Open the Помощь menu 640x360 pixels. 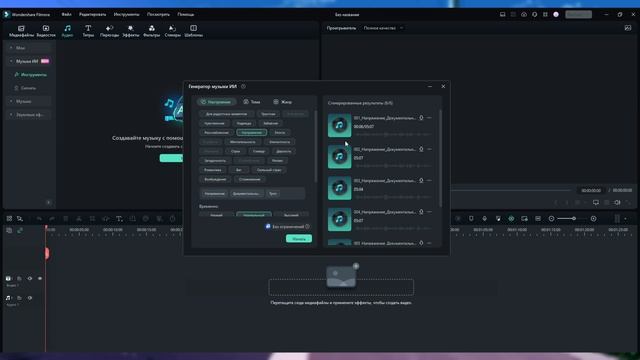186,14
